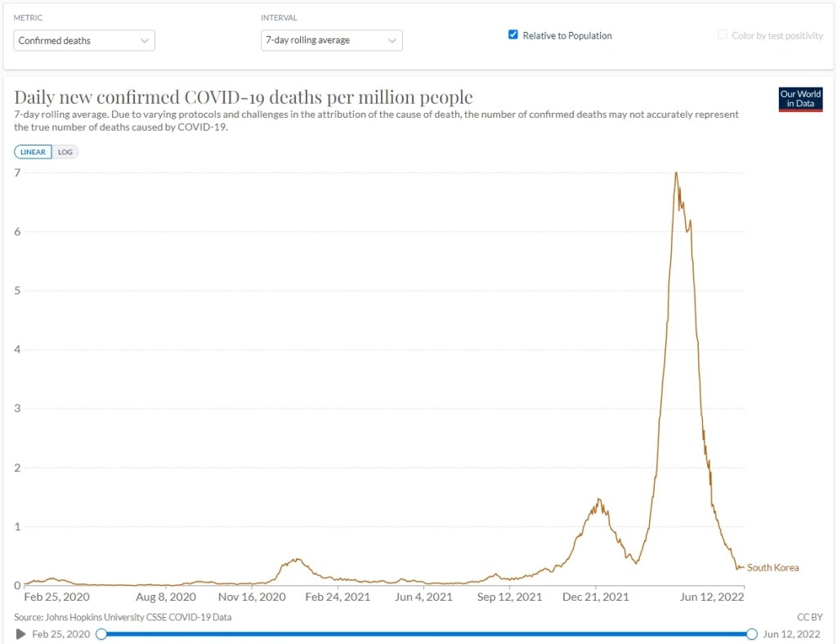The width and height of the screenshot is (837, 644).
Task: Click the peak of the South Korea curve
Action: click(x=676, y=173)
